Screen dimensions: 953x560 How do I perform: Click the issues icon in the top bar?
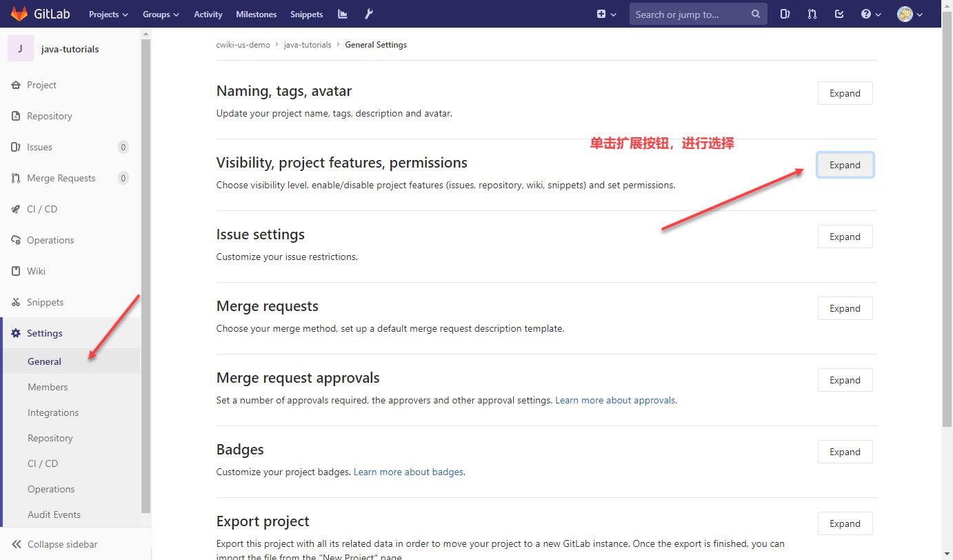coord(785,13)
